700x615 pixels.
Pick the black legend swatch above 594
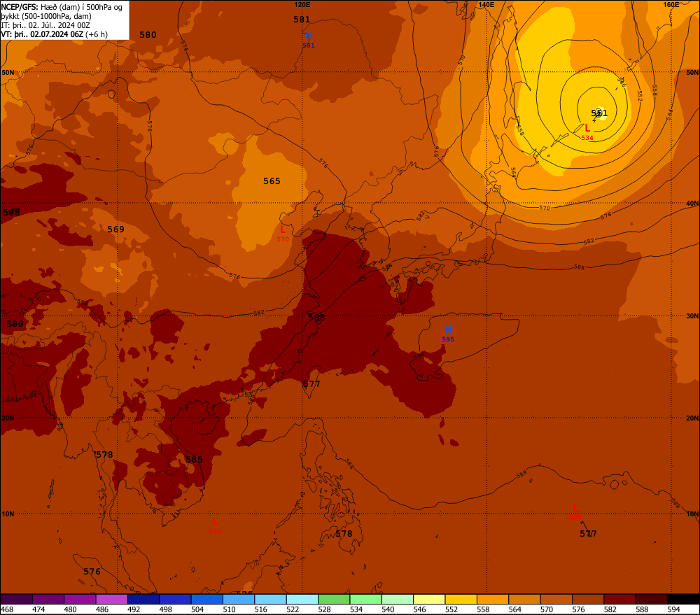pyautogui.click(x=683, y=600)
